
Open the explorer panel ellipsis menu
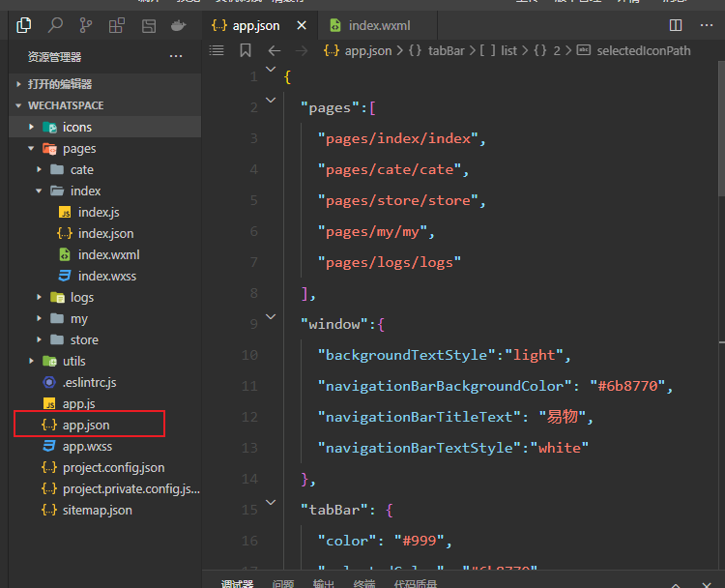coord(176,56)
